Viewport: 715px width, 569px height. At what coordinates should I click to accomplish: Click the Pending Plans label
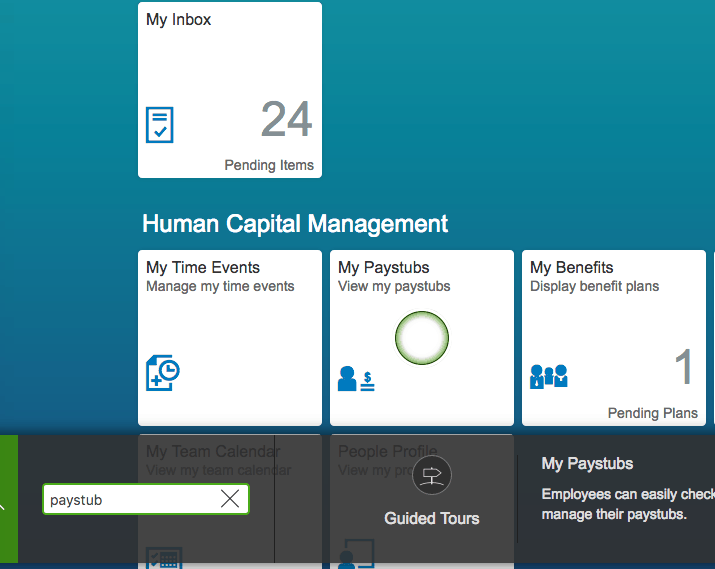(x=653, y=413)
